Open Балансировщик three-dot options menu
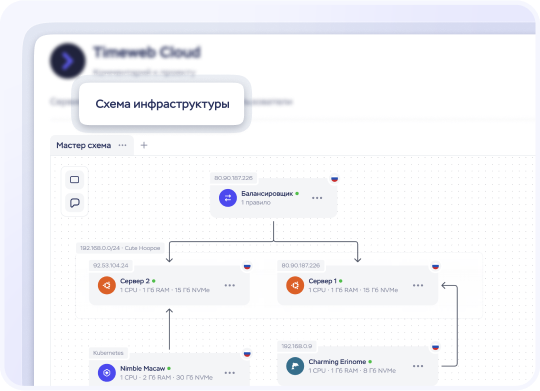 (x=317, y=198)
